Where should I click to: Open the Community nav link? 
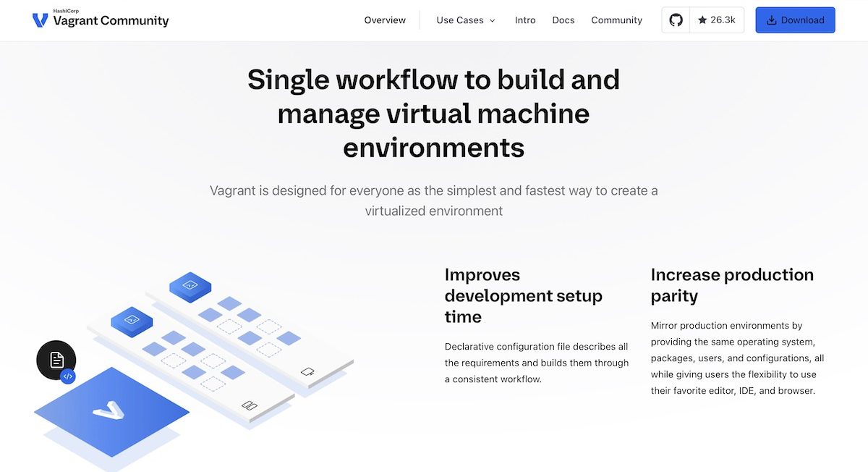pos(616,20)
